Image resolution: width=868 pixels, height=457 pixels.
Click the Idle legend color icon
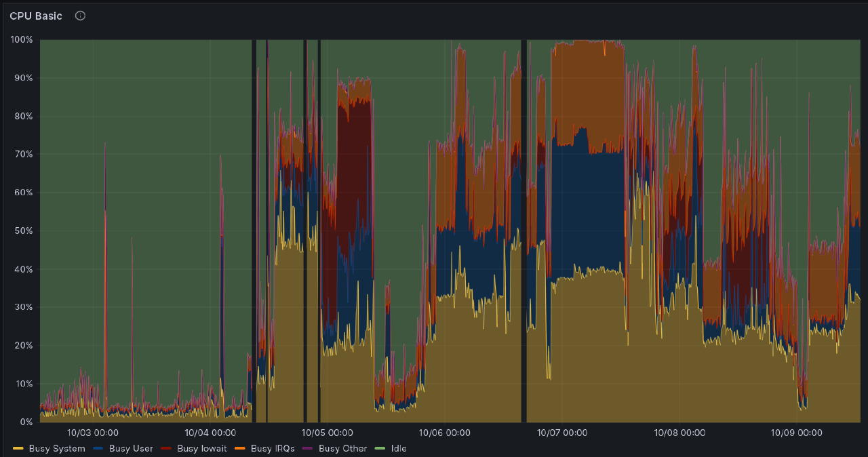[379, 448]
